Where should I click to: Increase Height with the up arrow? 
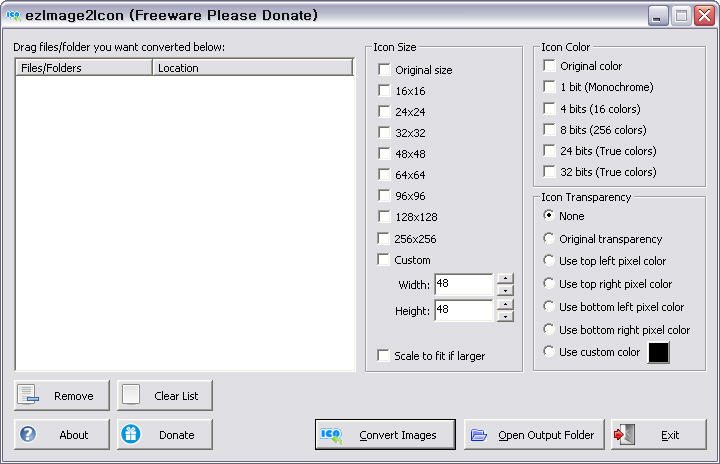click(505, 305)
